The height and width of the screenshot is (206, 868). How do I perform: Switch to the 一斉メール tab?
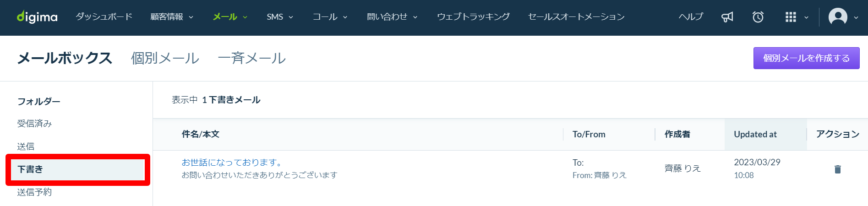(x=252, y=58)
